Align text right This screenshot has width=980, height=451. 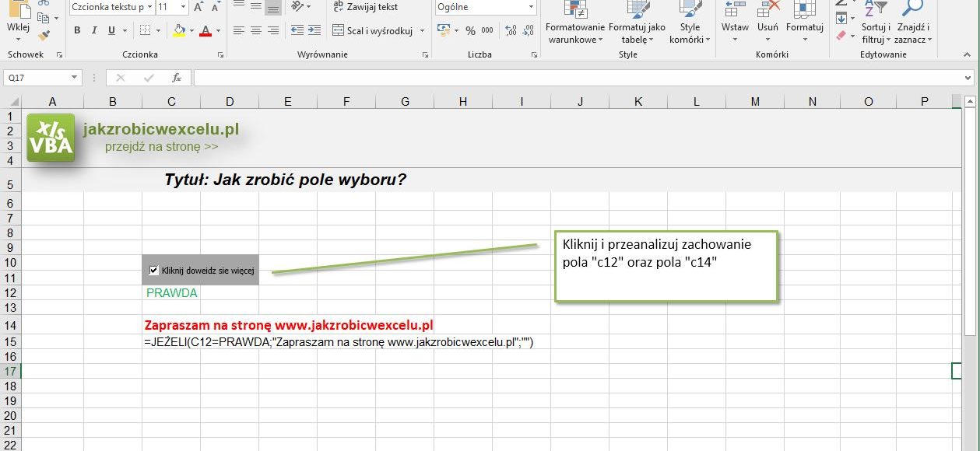click(272, 30)
